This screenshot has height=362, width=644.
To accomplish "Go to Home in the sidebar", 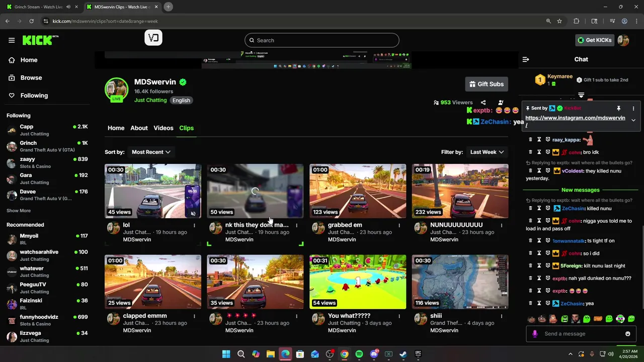I will coord(29,60).
